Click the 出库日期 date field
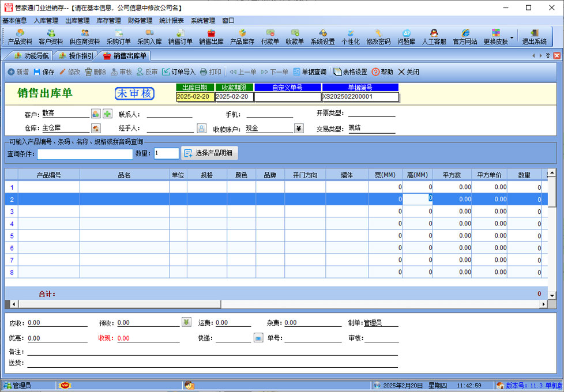Image resolution: width=564 pixels, height=392 pixels. tap(194, 97)
